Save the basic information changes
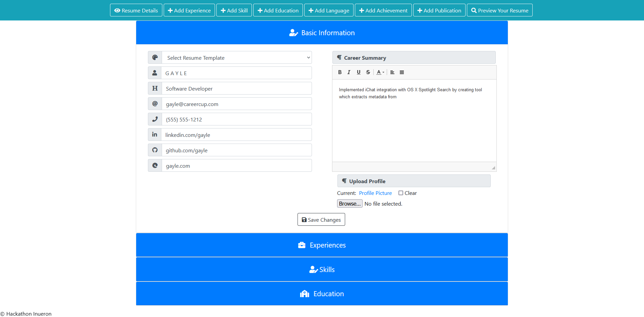The width and height of the screenshot is (644, 317). (321, 219)
